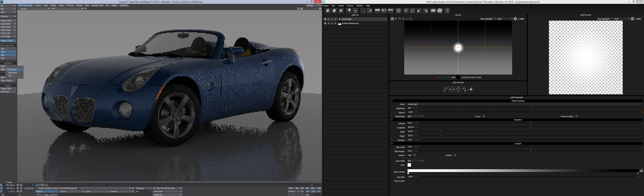Open the Color Mode Flat dropdown
The width and height of the screenshot is (644, 196).
pos(416,161)
